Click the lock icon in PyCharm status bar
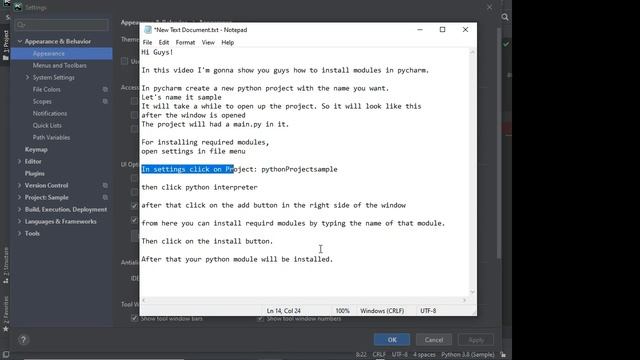 click(x=503, y=355)
